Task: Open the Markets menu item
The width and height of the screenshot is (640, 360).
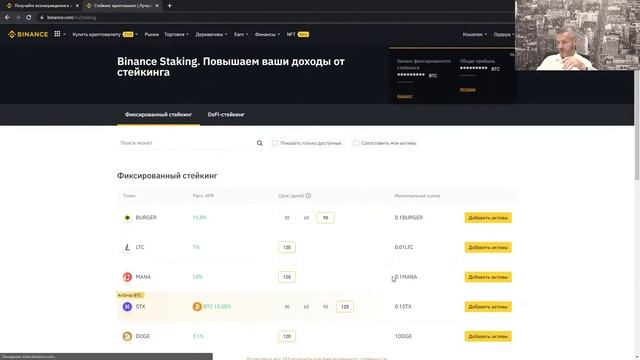Action: (151, 34)
